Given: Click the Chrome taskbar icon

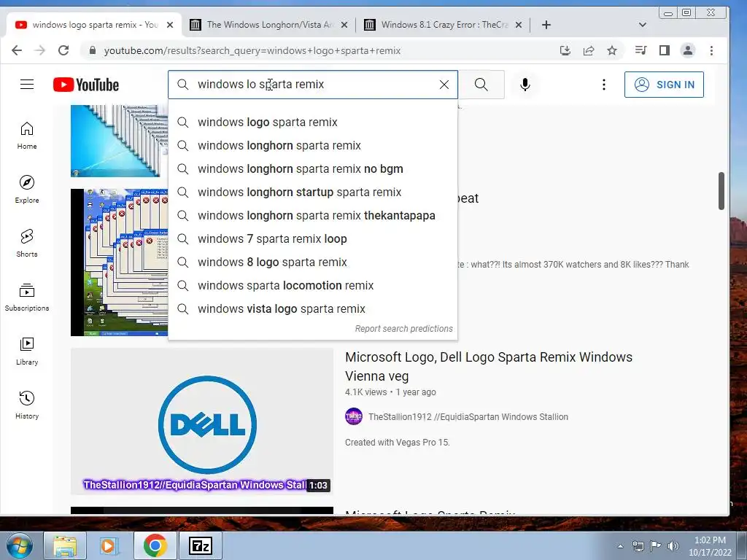Looking at the screenshot, I should pyautogui.click(x=155, y=545).
